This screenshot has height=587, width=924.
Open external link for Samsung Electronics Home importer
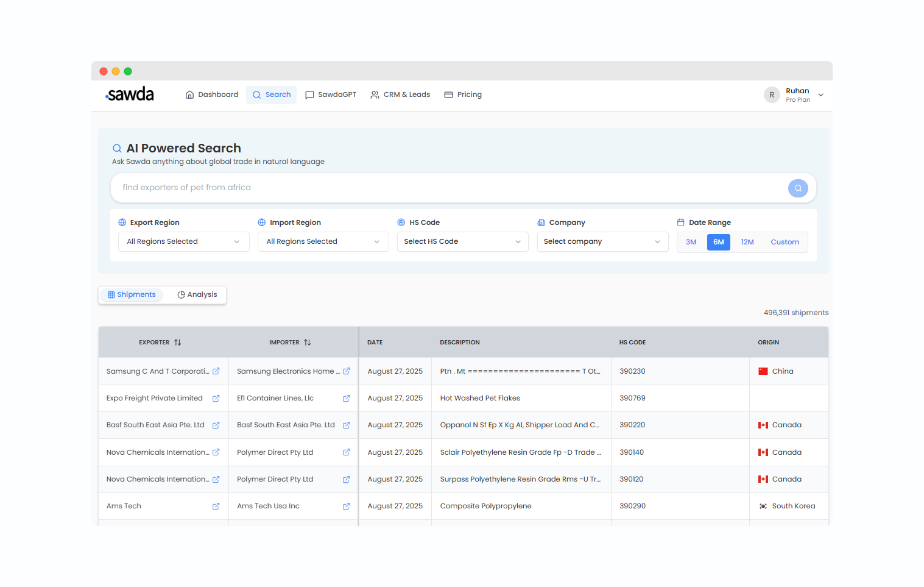coord(346,371)
